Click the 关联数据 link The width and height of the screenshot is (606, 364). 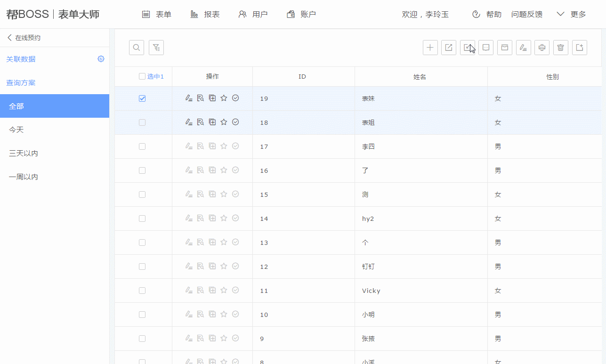point(21,59)
